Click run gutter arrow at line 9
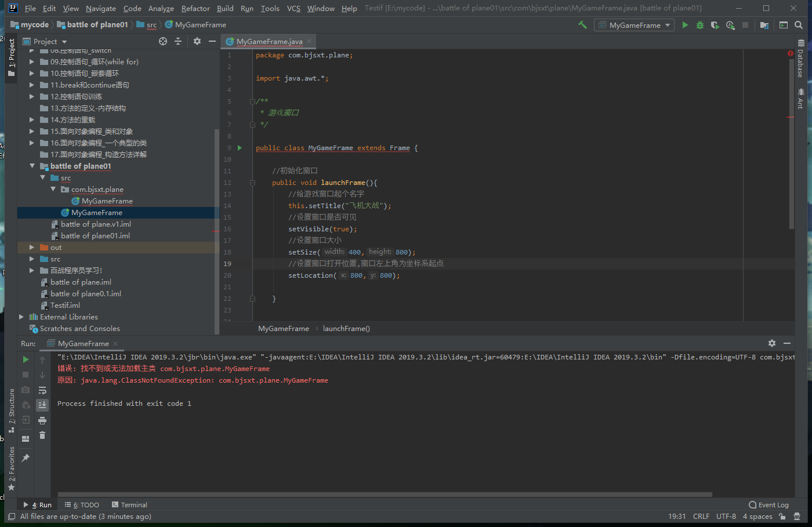The width and height of the screenshot is (812, 527). pyautogui.click(x=240, y=148)
